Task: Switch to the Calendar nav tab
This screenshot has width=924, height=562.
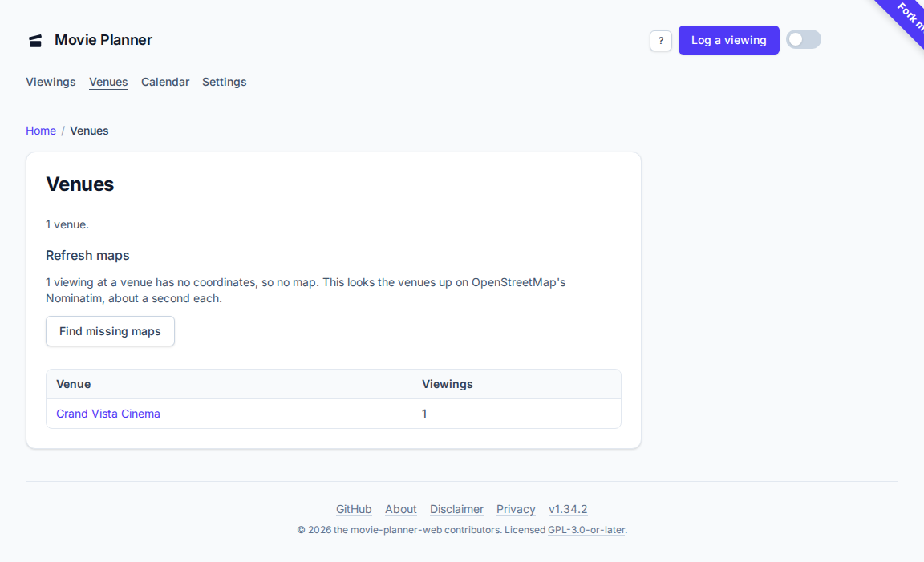Action: [x=165, y=82]
